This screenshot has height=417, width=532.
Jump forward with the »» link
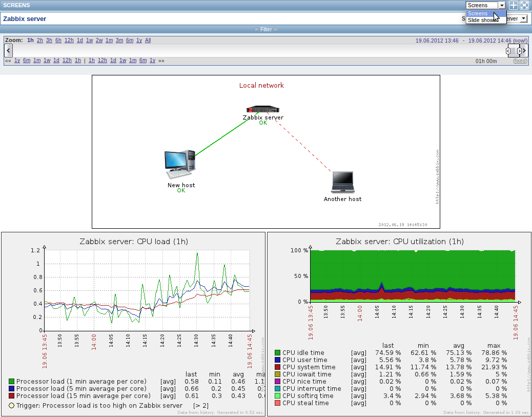coord(161,61)
